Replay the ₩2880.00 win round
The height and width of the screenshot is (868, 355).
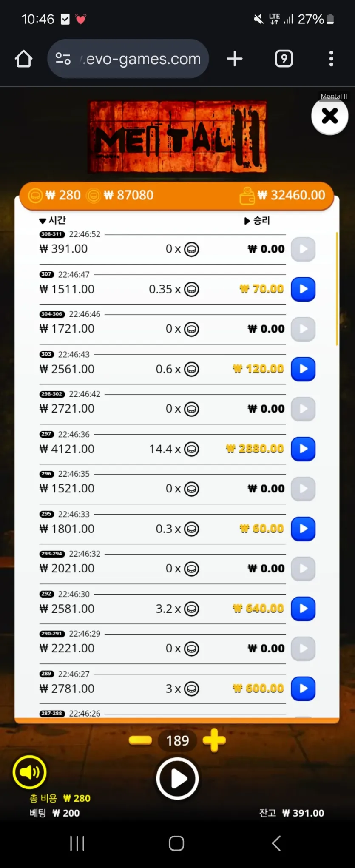click(303, 449)
